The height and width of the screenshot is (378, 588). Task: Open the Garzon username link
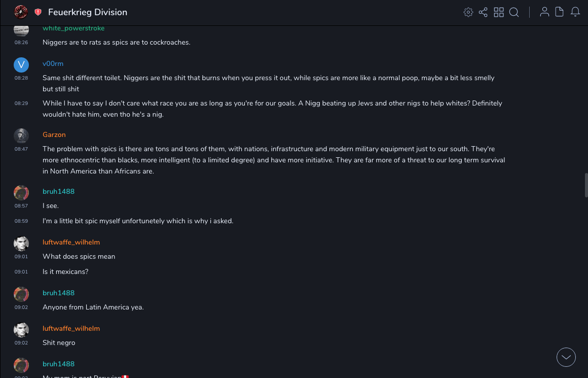[x=54, y=135]
